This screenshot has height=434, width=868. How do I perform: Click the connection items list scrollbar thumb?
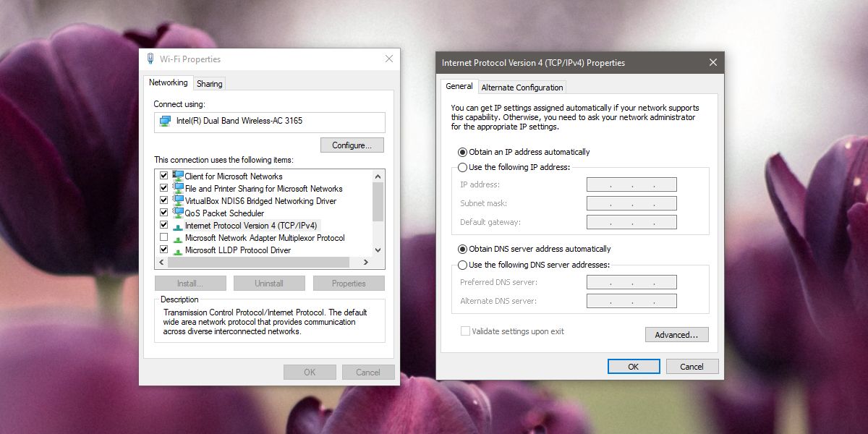[x=378, y=202]
